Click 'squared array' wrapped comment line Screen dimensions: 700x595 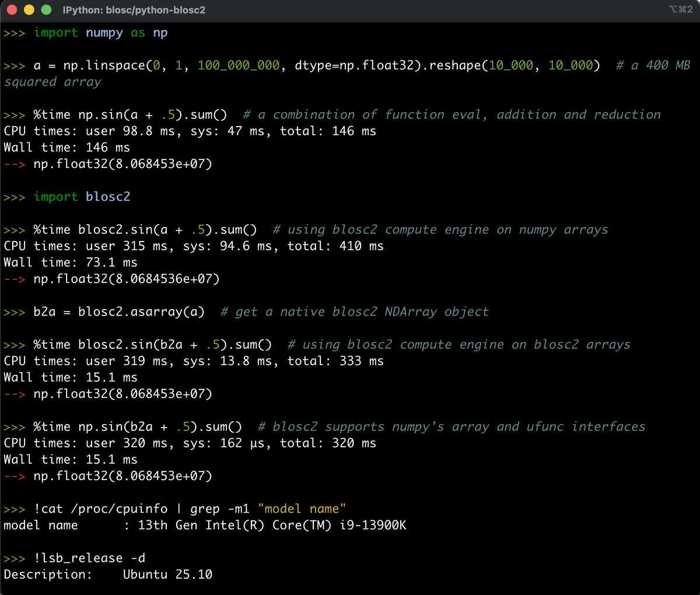[52, 82]
